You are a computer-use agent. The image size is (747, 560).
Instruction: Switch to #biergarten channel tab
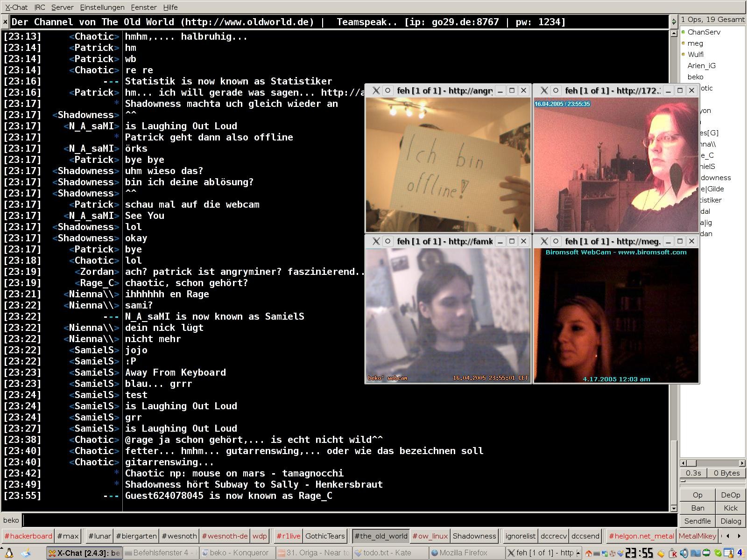tap(136, 536)
